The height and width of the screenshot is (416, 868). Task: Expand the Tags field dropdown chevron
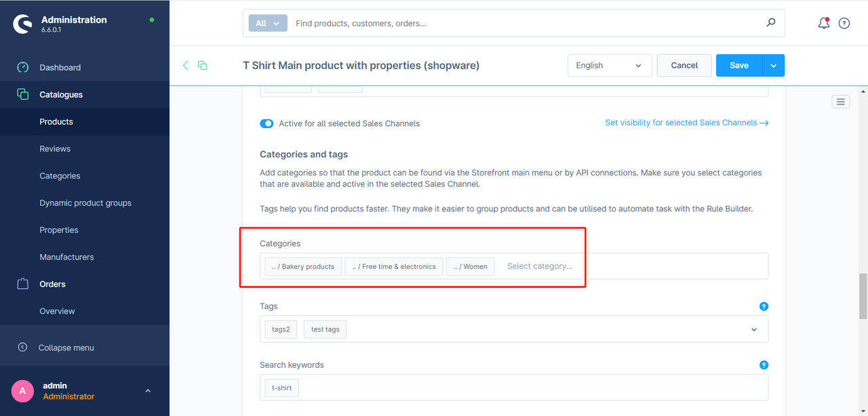point(754,329)
